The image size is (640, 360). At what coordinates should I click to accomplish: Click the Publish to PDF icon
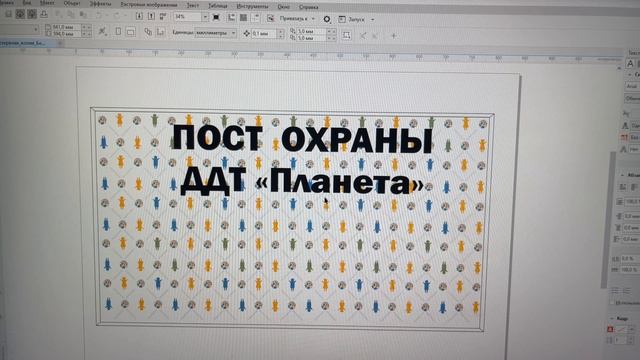[163, 16]
